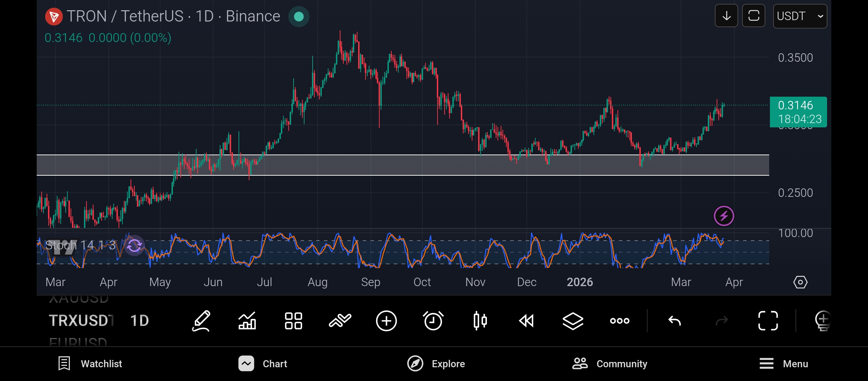
Task: Open the 1D timeframe selector
Action: tap(139, 321)
